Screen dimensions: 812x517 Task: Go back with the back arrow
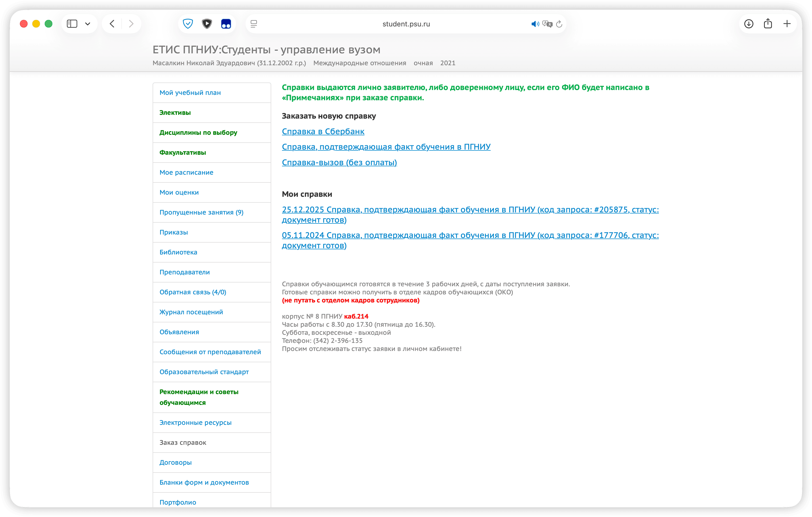[x=112, y=24]
